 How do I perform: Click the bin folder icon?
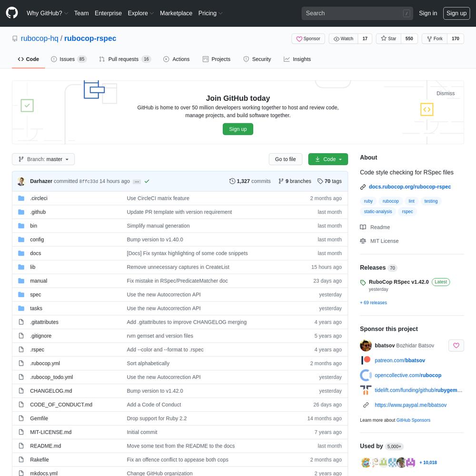point(21,226)
